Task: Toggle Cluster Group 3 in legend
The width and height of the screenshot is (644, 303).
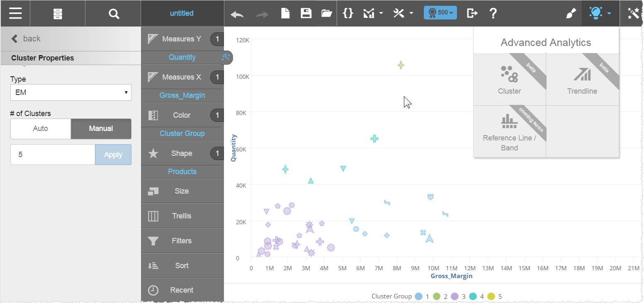Action: pos(459,296)
